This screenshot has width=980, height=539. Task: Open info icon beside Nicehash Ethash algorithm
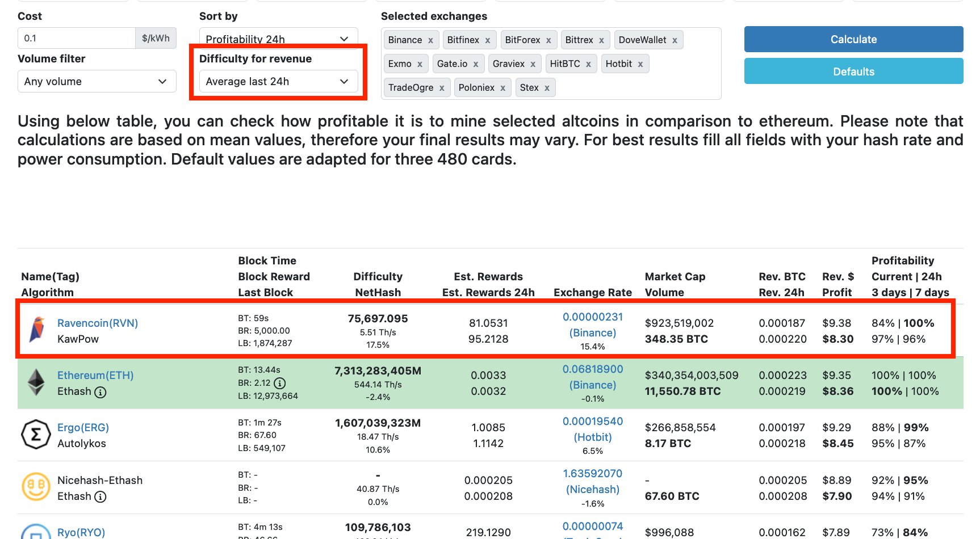pyautogui.click(x=100, y=497)
